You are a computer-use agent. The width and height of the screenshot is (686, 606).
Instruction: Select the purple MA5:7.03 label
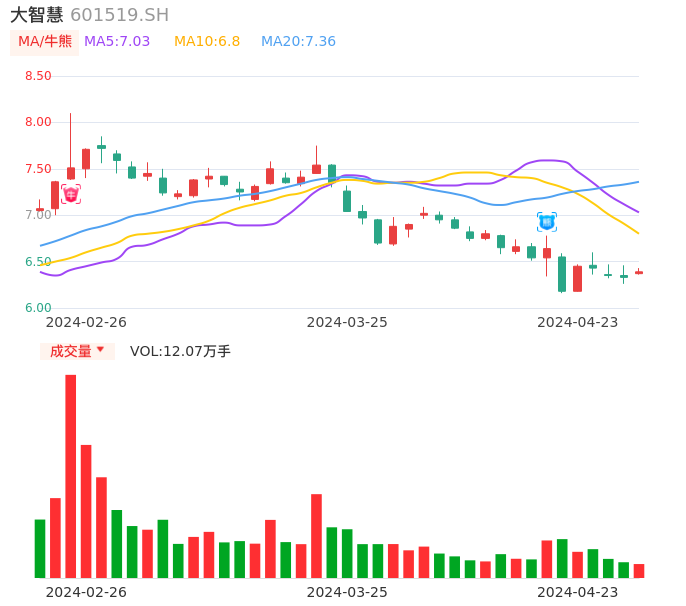(x=117, y=42)
